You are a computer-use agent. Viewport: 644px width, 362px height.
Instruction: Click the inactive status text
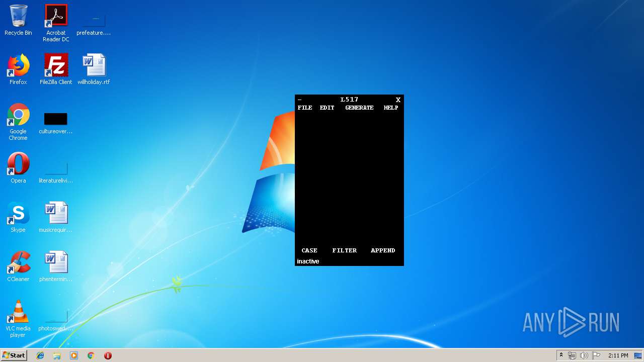click(308, 261)
